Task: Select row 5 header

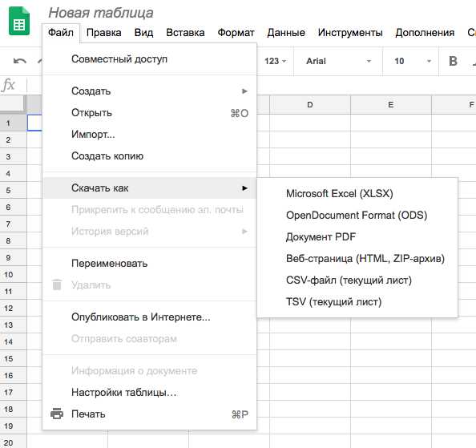Action: tap(13, 190)
